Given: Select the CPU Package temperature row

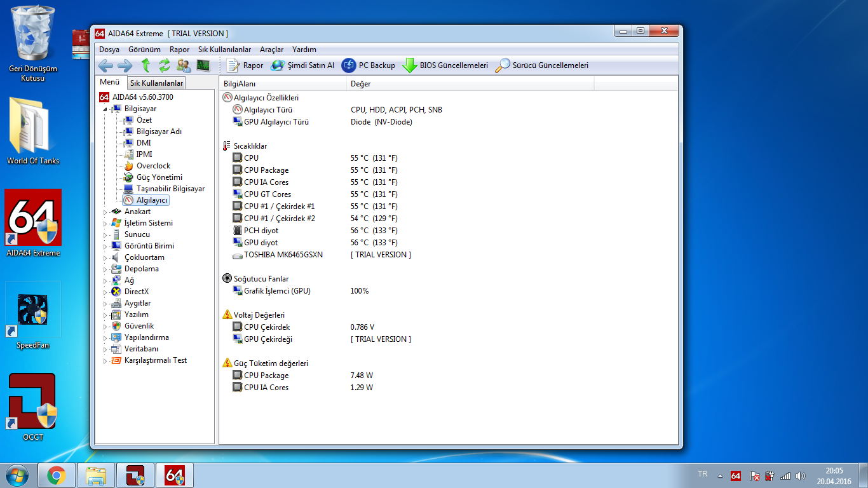Looking at the screenshot, I should 448,170.
